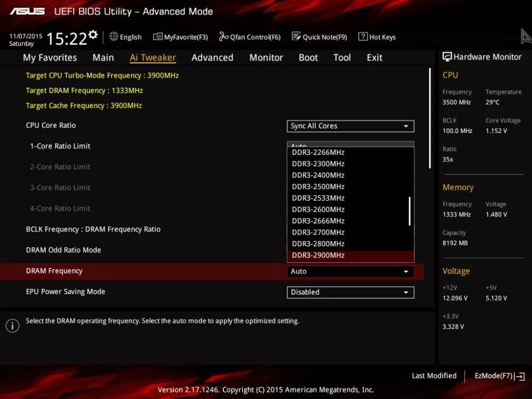Select the CPU Core Ratio label
The width and height of the screenshot is (532, 399).
point(51,126)
